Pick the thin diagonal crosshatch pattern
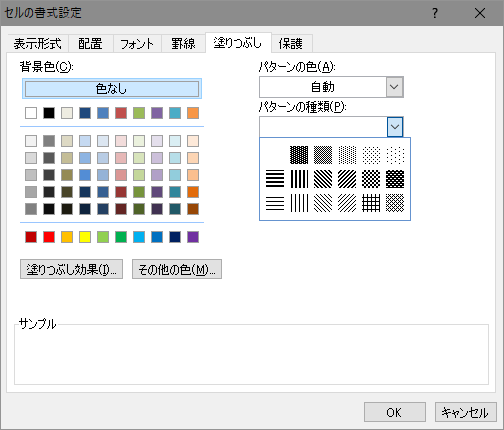504x430 pixels. pos(395,203)
